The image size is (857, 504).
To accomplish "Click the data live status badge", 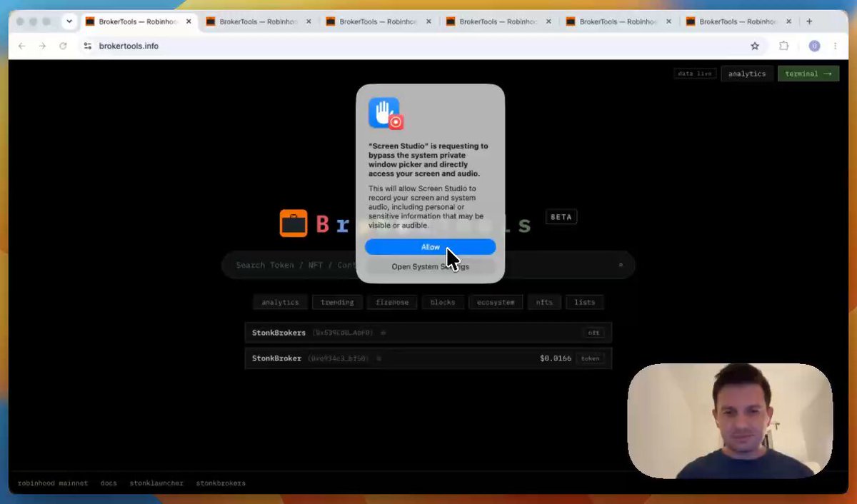I will (x=695, y=74).
